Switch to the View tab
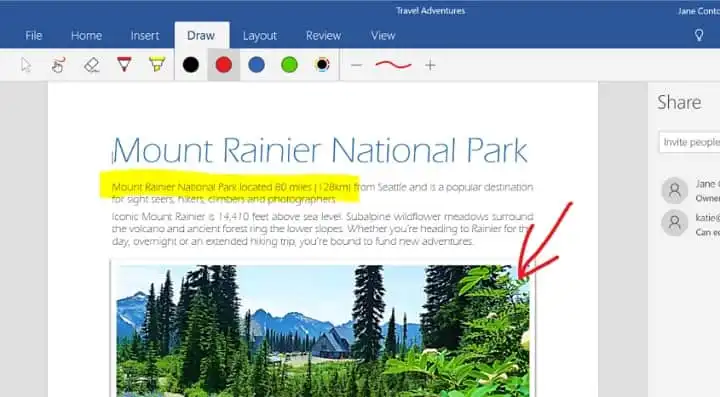This screenshot has width=720, height=397. pyautogui.click(x=383, y=35)
